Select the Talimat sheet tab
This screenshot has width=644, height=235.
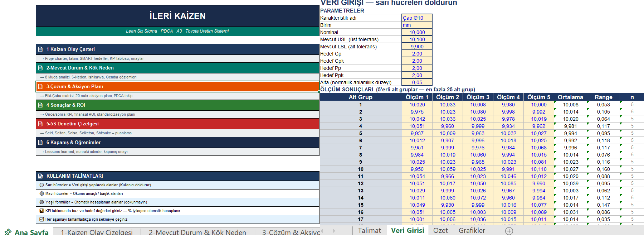tap(370, 230)
